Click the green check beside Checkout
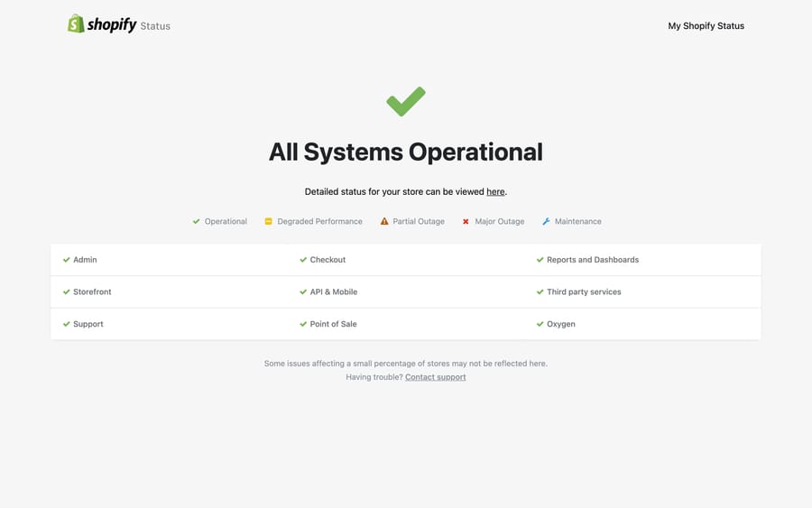The height and width of the screenshot is (508, 812). [x=303, y=260]
